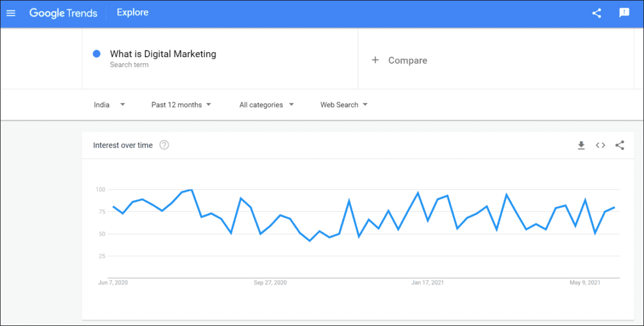Open the Web Search type dropdown
This screenshot has width=644, height=326.
(343, 104)
